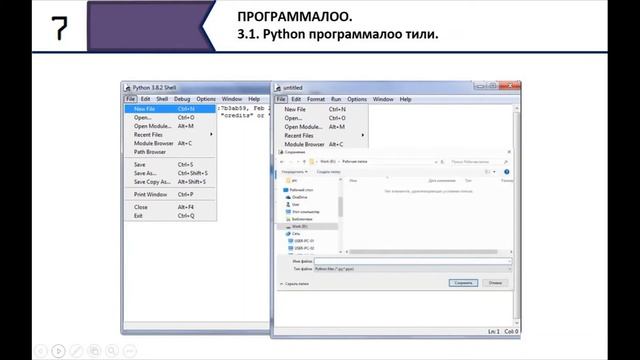Open the Organize dropdown in Save dialog
640x360 pixels.
click(294, 172)
